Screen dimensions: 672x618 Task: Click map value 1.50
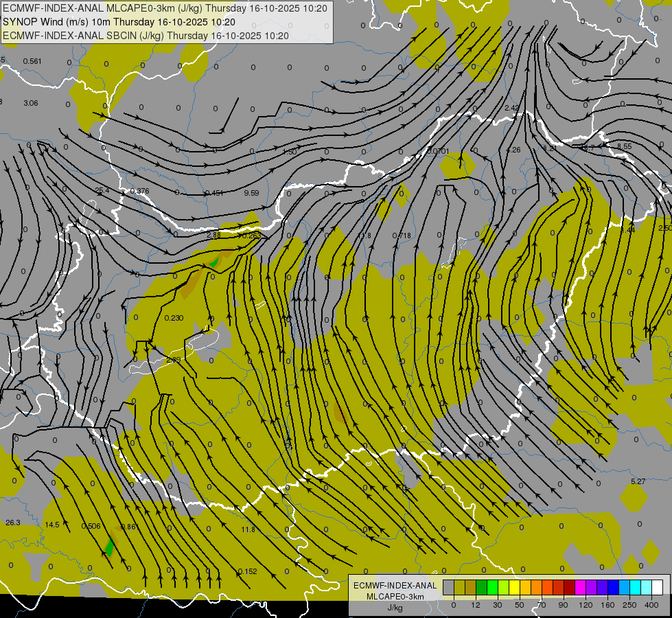[290, 152]
